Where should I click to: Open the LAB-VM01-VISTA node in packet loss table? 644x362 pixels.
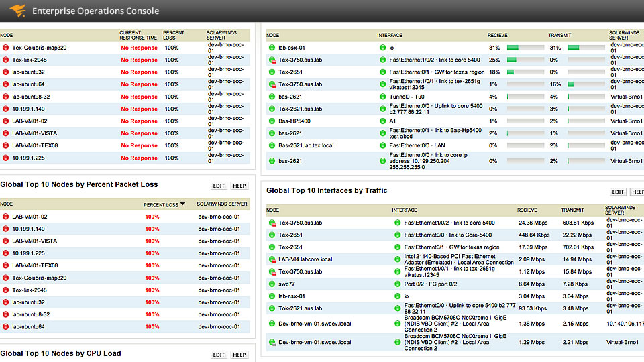coord(34,241)
